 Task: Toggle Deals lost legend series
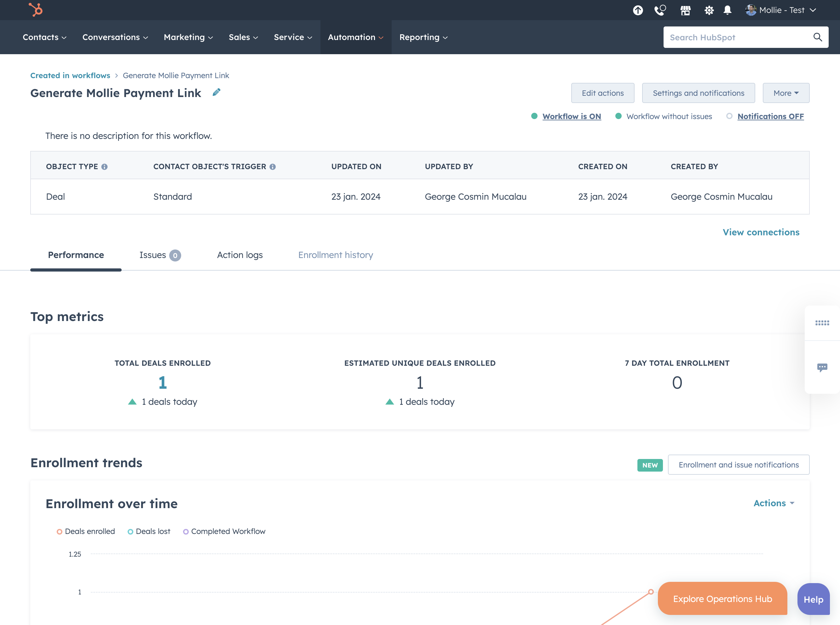coord(149,531)
